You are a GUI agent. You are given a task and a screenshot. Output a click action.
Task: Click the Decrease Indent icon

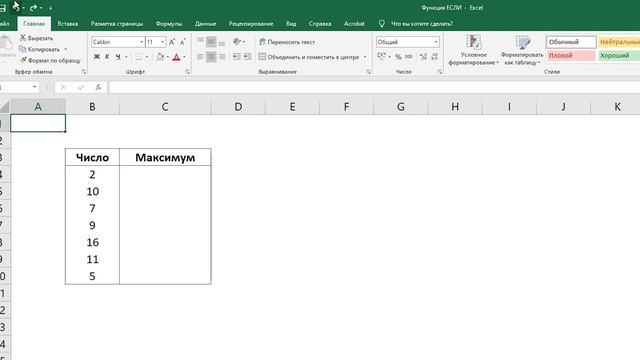[x=237, y=57]
